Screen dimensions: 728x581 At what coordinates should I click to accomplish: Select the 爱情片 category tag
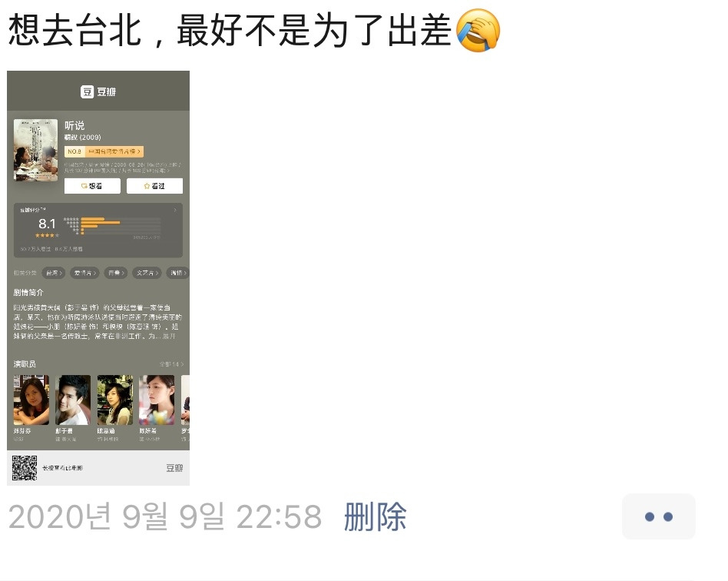[84, 273]
